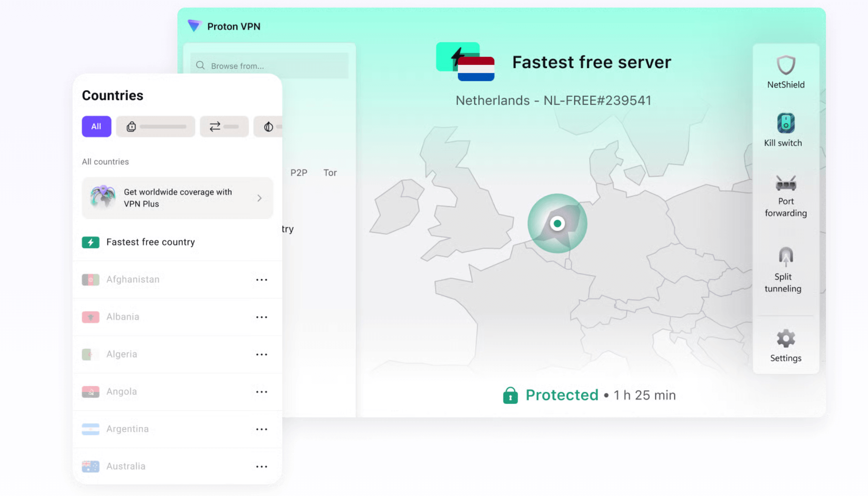The height and width of the screenshot is (496, 868).
Task: Toggle the green lightning fastest free country option
Action: pyautogui.click(x=91, y=242)
